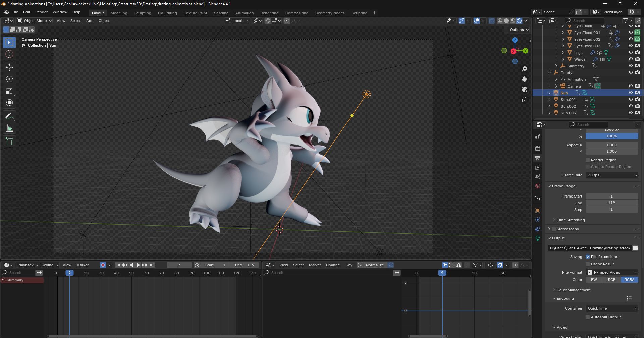Activate the Transform tool
Screen dimensions: 644x338
click(x=9, y=103)
